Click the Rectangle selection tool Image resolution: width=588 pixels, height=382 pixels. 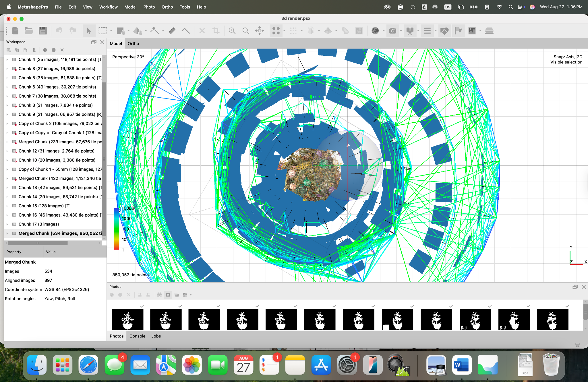(103, 31)
